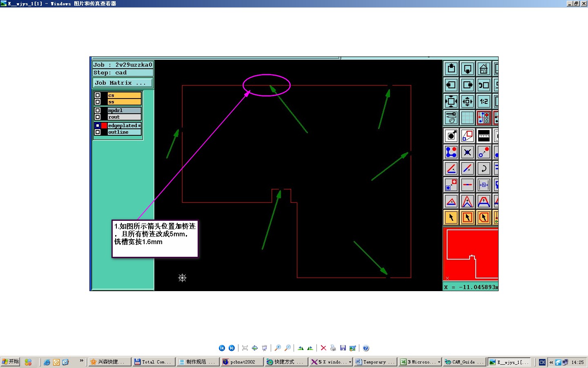Image resolution: width=588 pixels, height=368 pixels.
Task: Click the blue X intersection snap icon
Action: (468, 152)
